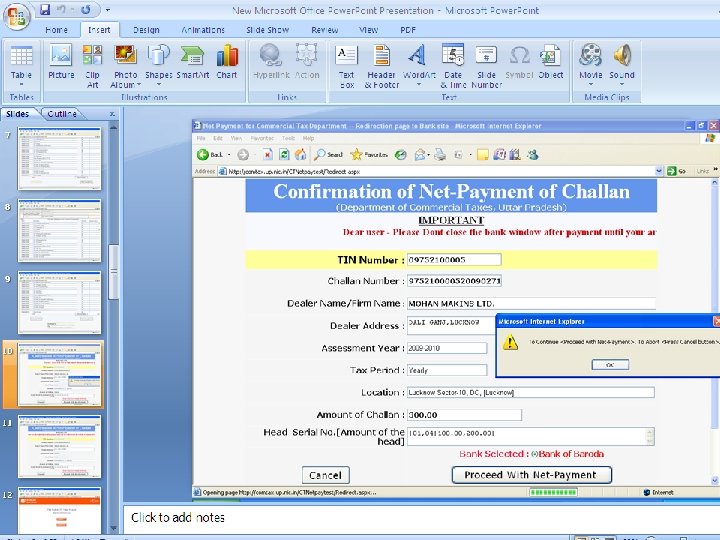Viewport: 720px width, 540px height.
Task: Switch to the Outline pane tab
Action: pos(62,113)
